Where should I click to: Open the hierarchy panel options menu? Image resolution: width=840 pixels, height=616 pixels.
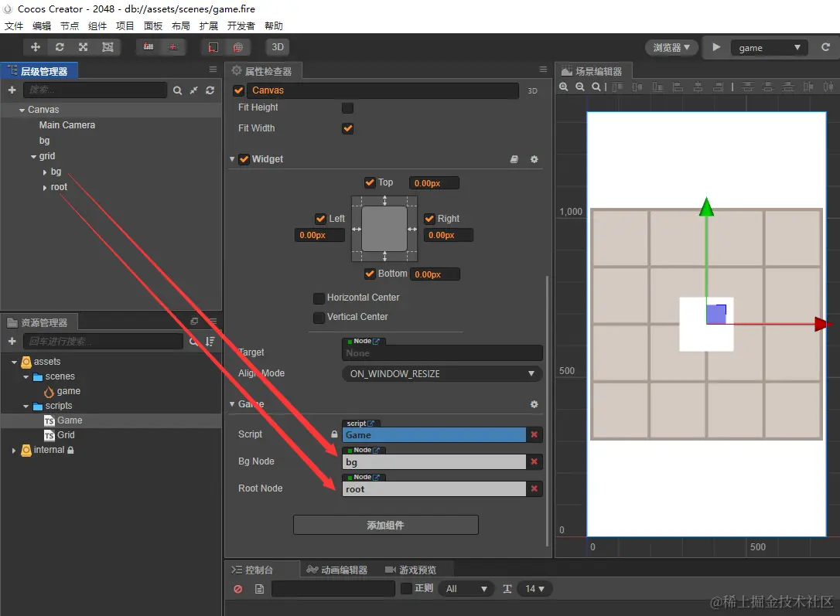click(x=213, y=70)
